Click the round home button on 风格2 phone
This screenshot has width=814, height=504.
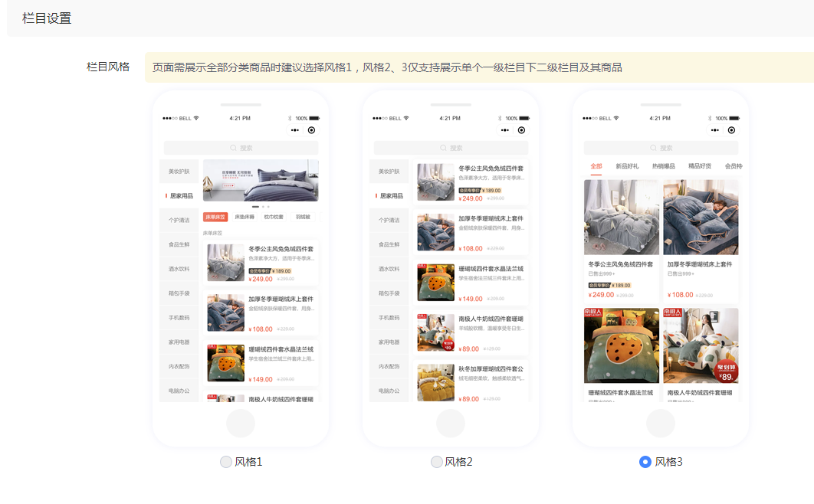click(451, 424)
